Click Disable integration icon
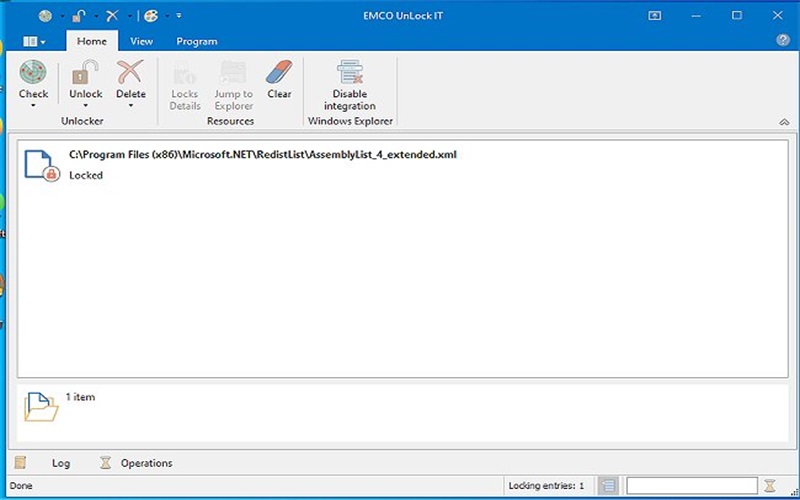The image size is (800, 500). click(350, 72)
